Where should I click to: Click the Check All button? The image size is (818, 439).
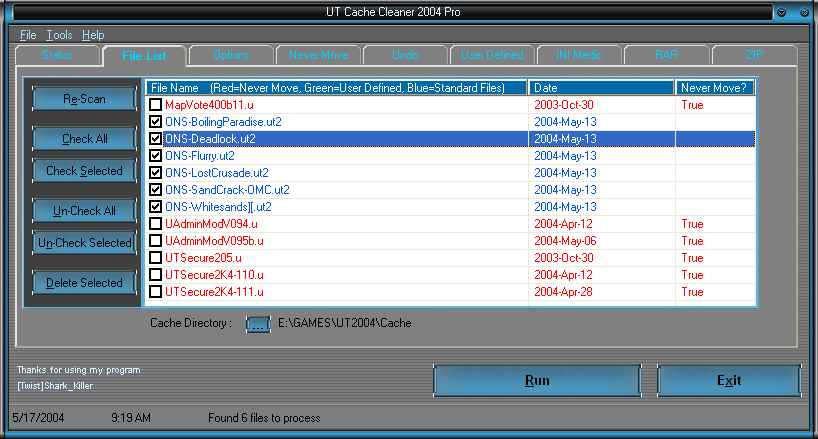tap(84, 139)
